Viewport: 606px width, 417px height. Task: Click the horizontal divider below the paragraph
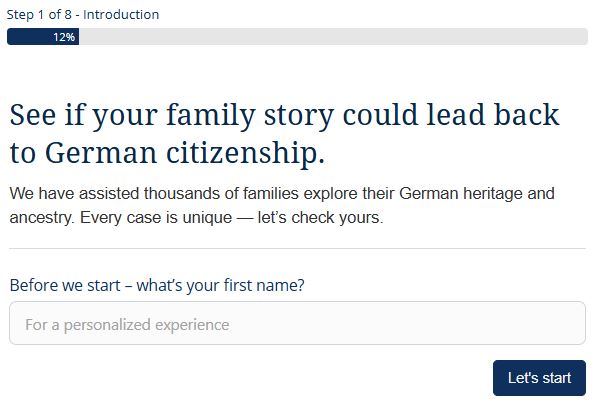click(296, 249)
